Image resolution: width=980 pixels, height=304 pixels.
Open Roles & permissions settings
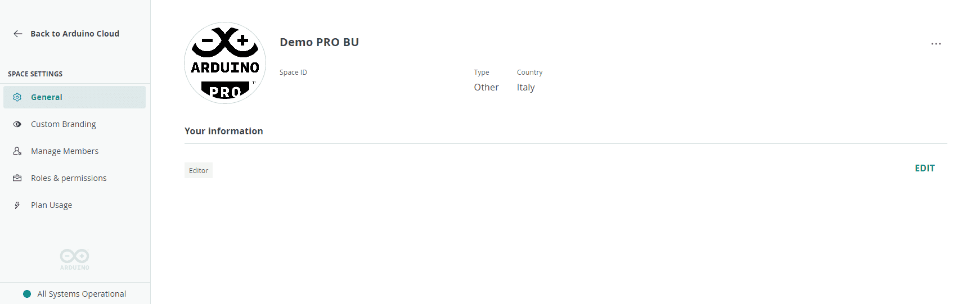pyautogui.click(x=69, y=178)
